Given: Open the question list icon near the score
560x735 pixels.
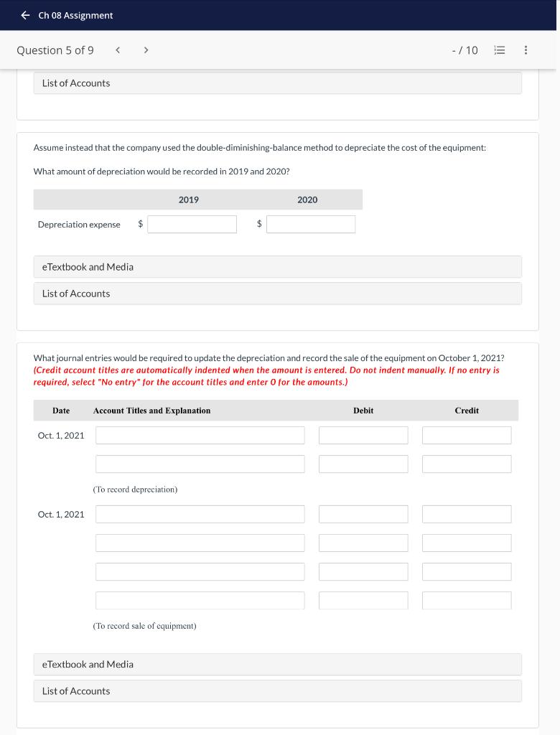Looking at the screenshot, I should [x=499, y=50].
